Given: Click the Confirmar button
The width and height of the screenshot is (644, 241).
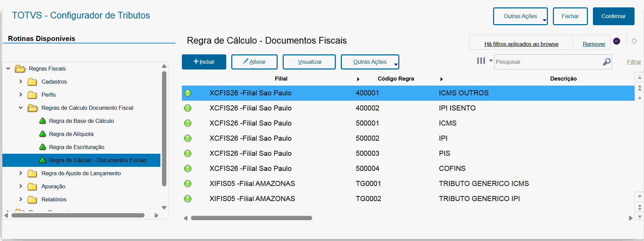Looking at the screenshot, I should [613, 16].
